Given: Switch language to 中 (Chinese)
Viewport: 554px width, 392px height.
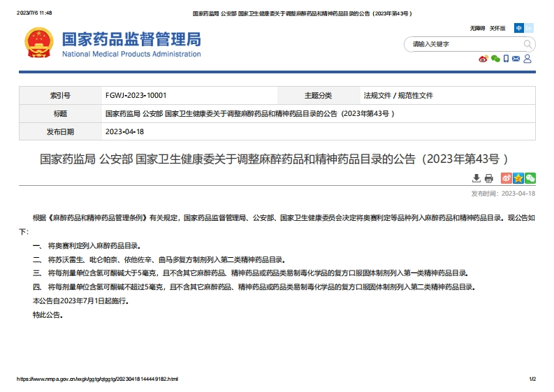Looking at the screenshot, I should (x=518, y=28).
